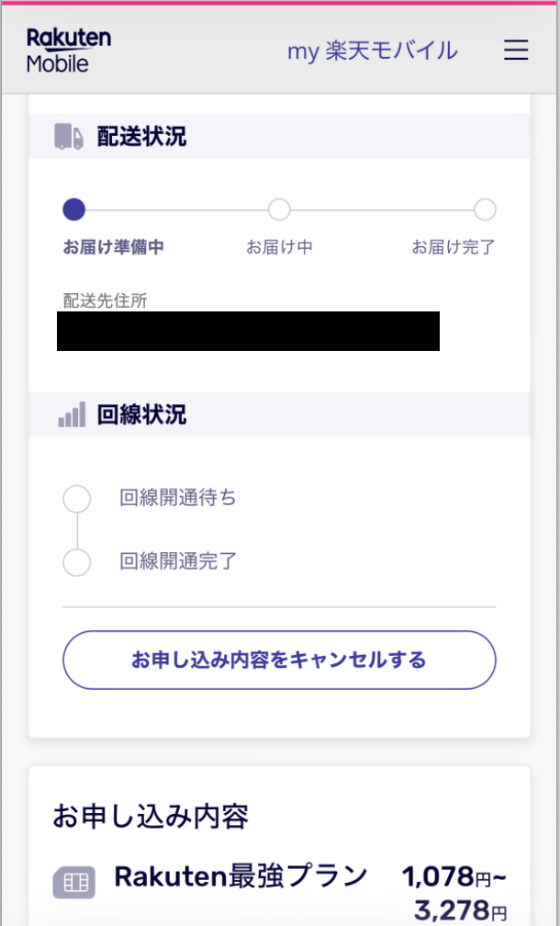Click the 回線開通待ち text label
The height and width of the screenshot is (926, 560).
pyautogui.click(x=178, y=499)
